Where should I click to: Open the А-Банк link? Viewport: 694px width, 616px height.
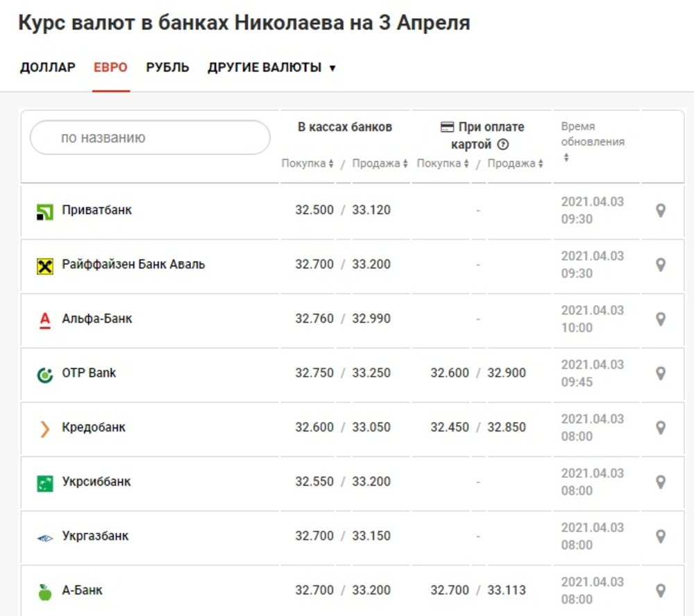click(83, 590)
